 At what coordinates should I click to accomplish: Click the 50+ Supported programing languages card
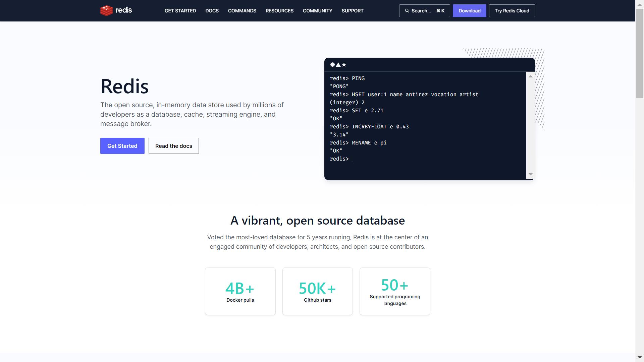(x=395, y=291)
